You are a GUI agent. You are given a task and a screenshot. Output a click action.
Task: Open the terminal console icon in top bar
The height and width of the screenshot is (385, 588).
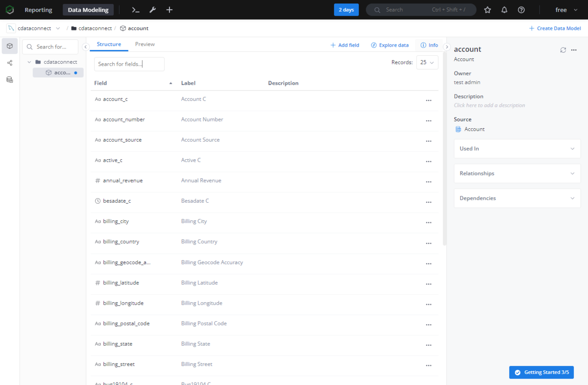136,10
